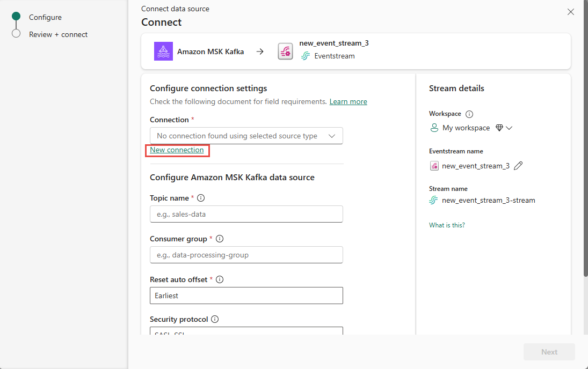Click the My workspace label
588x369 pixels.
(466, 128)
